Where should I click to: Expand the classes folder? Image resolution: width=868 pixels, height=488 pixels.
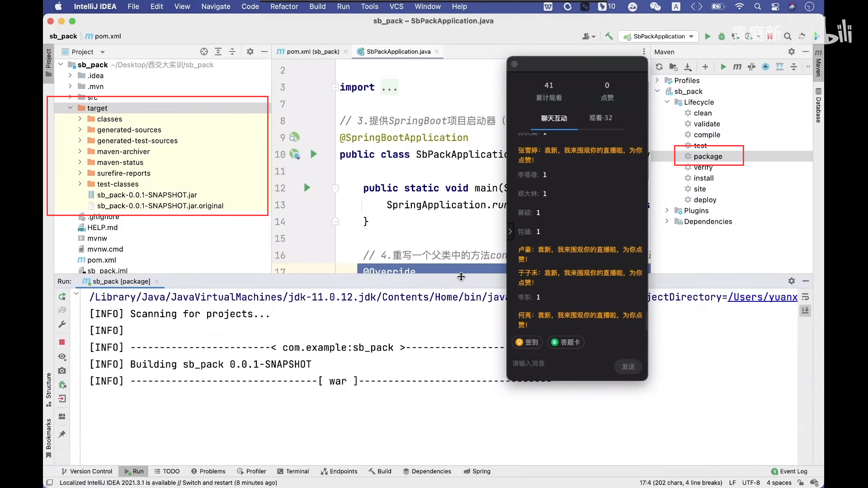(80, 119)
